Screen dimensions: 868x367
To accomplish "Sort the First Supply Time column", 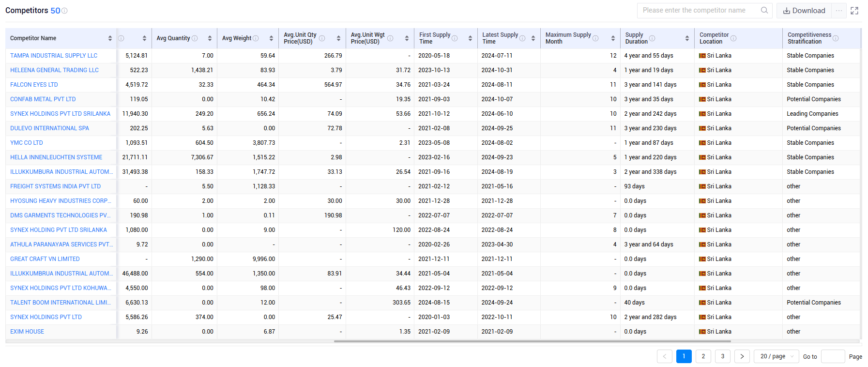I will (x=470, y=38).
